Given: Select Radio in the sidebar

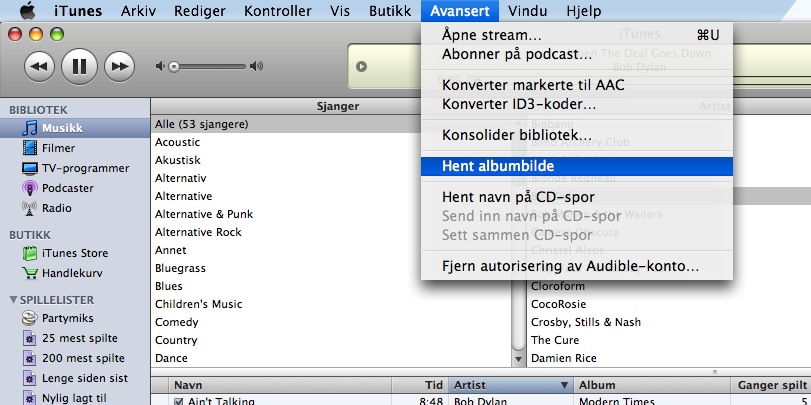Looking at the screenshot, I should [75, 208].
